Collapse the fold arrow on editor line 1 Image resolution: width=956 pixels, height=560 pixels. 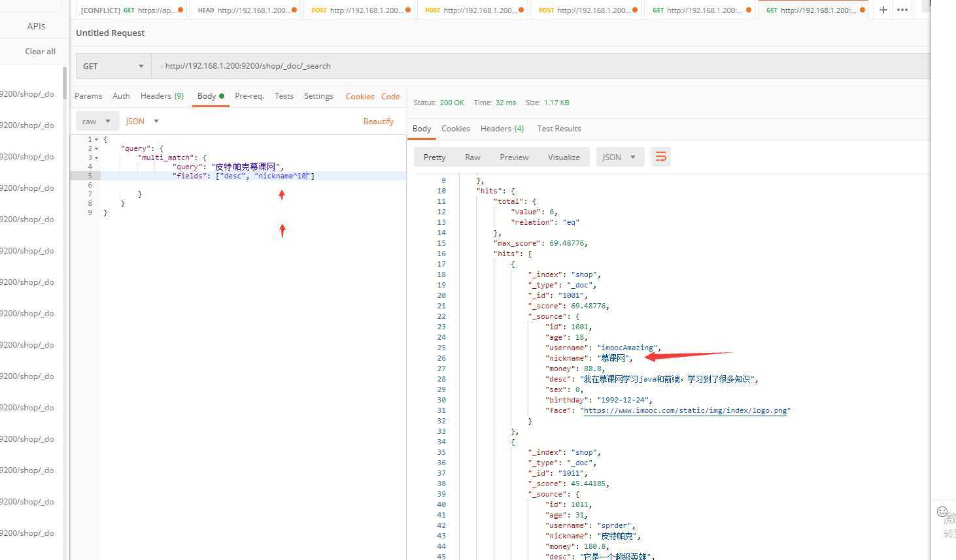(97, 139)
